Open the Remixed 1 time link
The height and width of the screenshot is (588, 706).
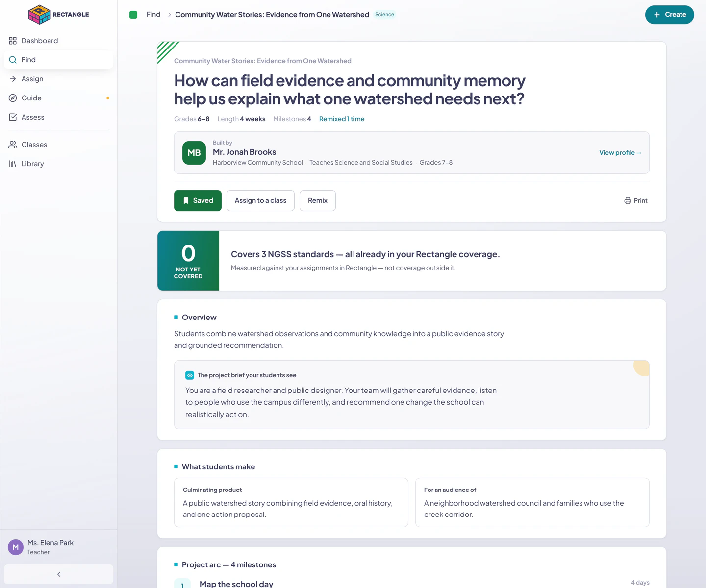coord(342,119)
